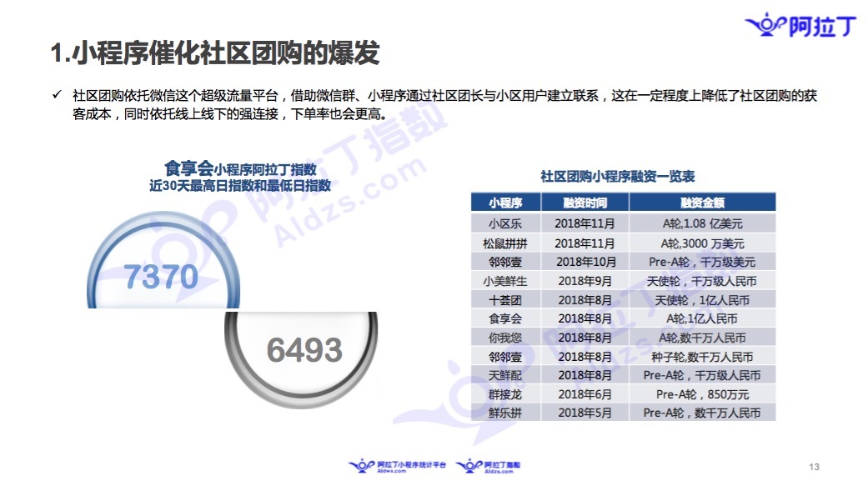The image size is (868, 486).
Task: Click the 融资金额 column header
Action: [702, 203]
